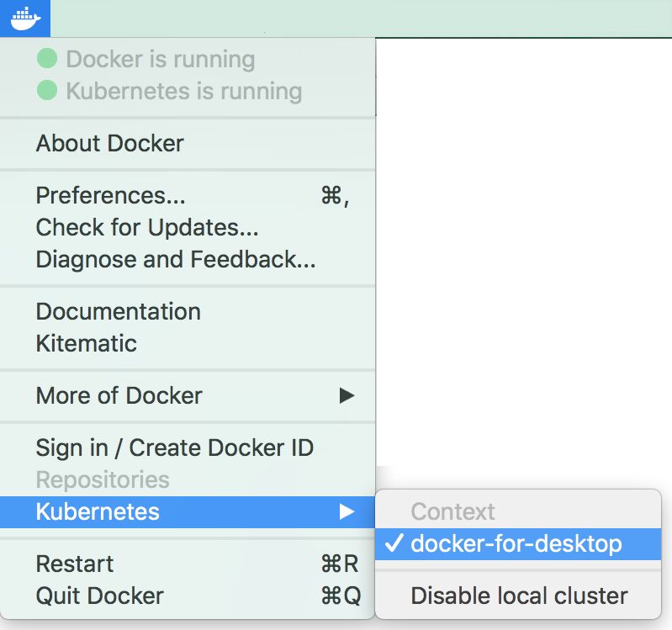The width and height of the screenshot is (672, 630).
Task: Open About Docker
Action: point(188,143)
